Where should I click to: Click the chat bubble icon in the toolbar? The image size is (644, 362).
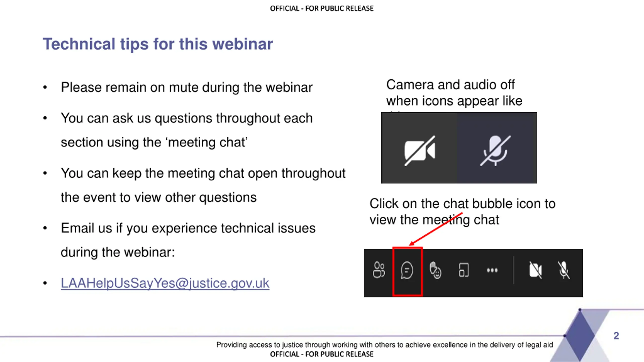pyautogui.click(x=407, y=270)
